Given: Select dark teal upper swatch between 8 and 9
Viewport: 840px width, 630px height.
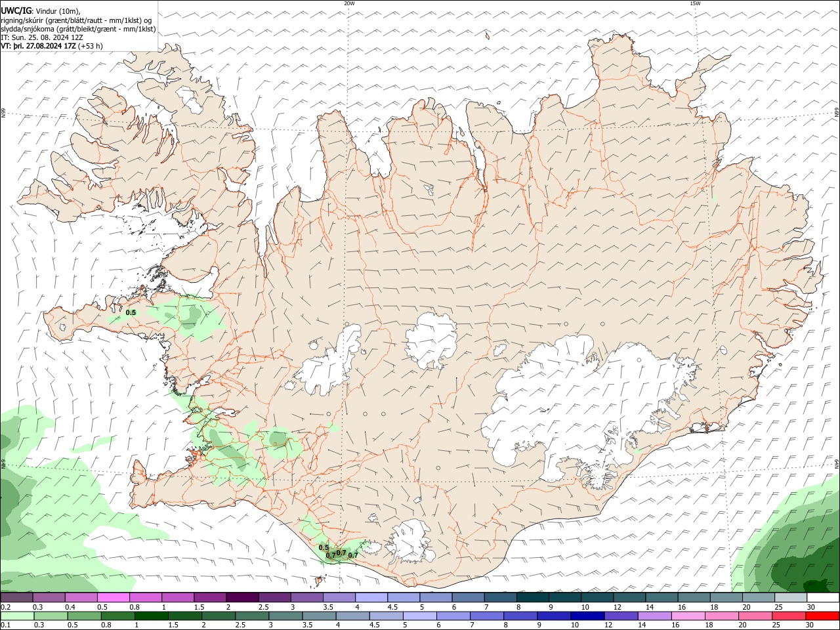Looking at the screenshot, I should click(x=532, y=597).
